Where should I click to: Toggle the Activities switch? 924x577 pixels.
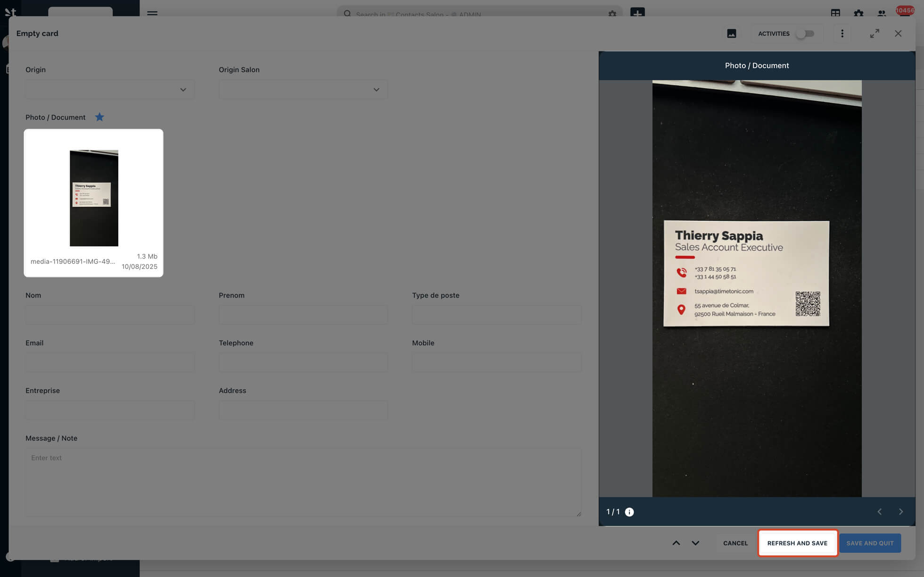click(x=805, y=33)
